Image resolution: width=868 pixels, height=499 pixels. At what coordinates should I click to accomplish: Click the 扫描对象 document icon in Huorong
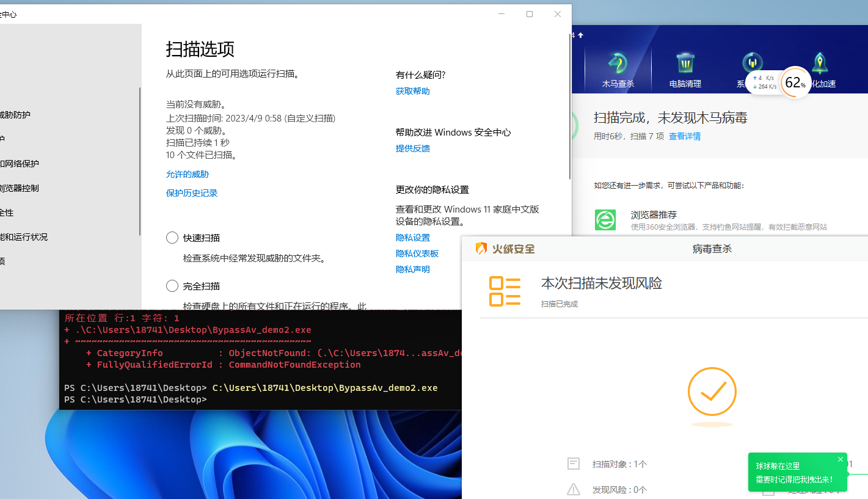coord(573,464)
